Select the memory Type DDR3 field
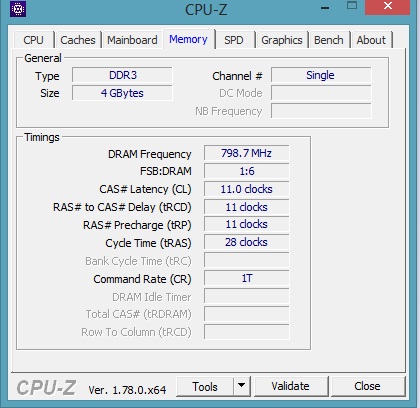 [122, 75]
